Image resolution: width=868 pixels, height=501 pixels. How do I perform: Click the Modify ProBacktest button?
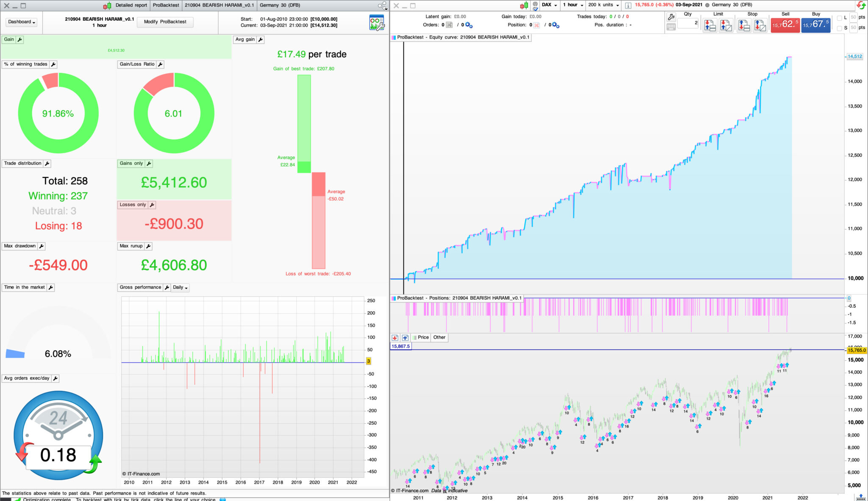(x=165, y=22)
